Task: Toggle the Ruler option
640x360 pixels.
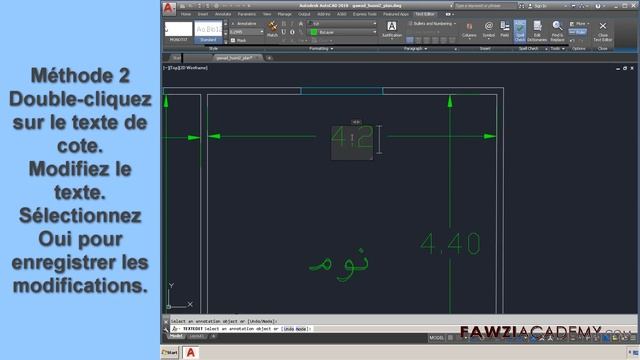Action: (578, 32)
